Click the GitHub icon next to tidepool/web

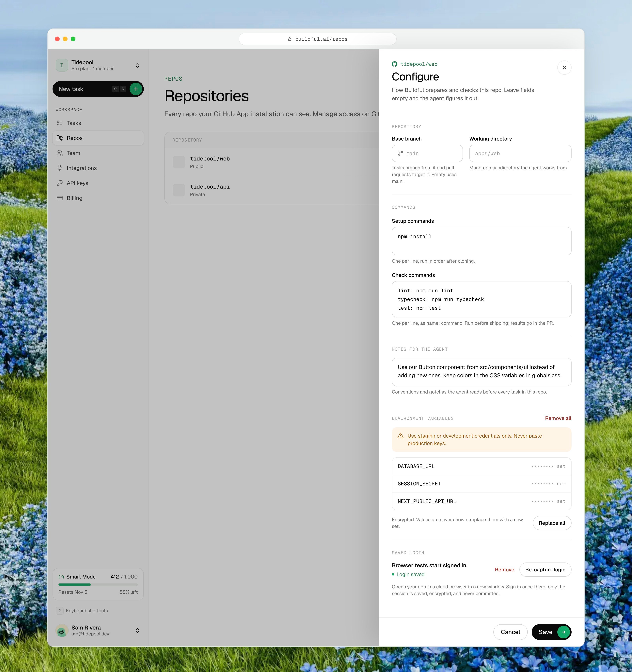click(395, 64)
